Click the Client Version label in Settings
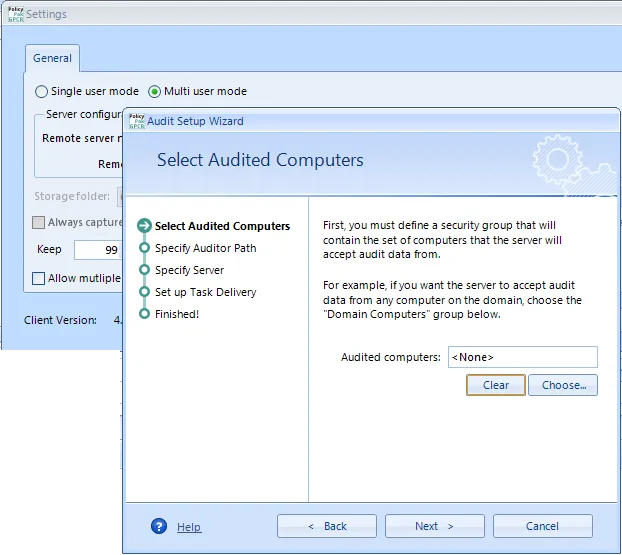 coord(60,320)
